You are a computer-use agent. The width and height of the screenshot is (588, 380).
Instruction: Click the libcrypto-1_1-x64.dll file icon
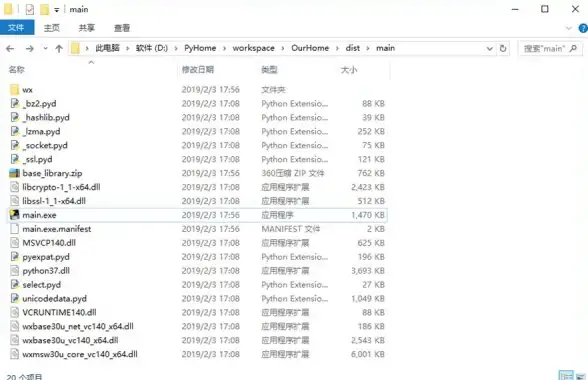[x=14, y=187]
